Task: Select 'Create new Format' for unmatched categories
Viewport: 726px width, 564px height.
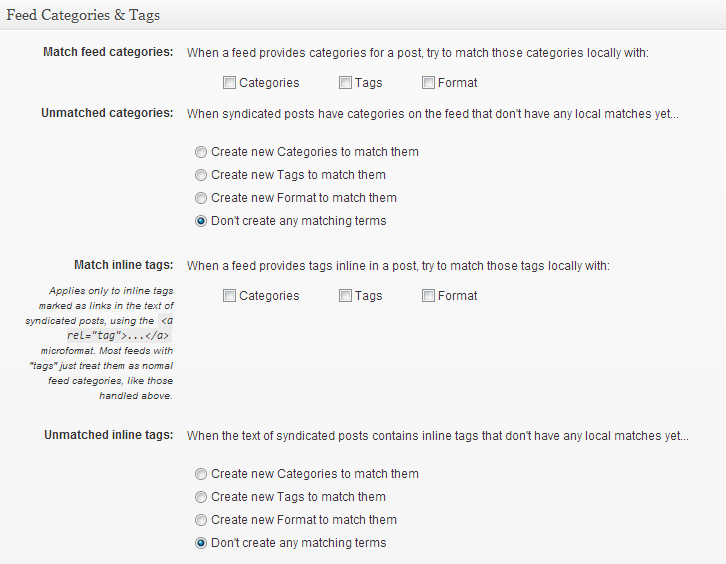Action: click(x=202, y=198)
